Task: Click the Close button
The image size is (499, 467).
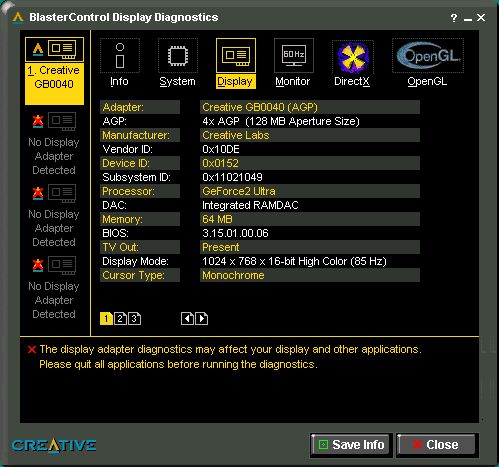Action: (436, 445)
